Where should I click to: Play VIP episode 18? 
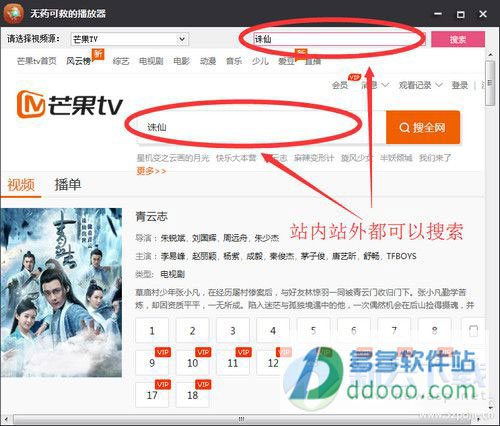[192, 395]
